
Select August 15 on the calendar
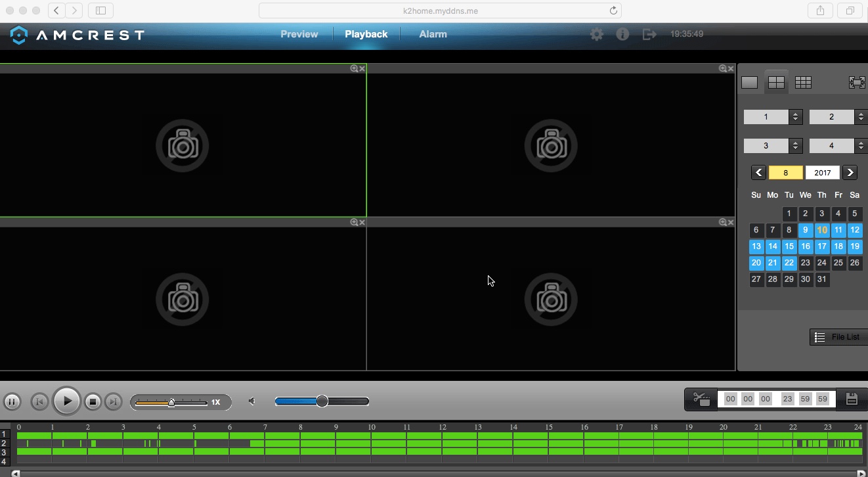[789, 246]
